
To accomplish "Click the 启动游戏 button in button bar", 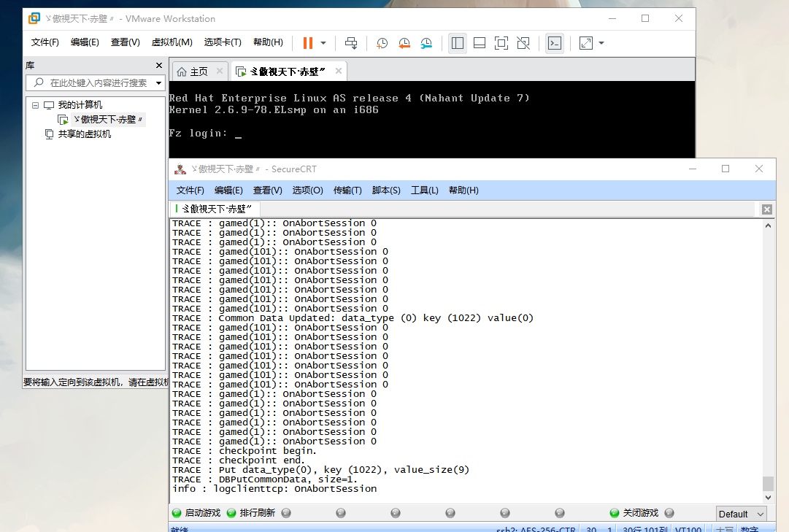I will (x=197, y=513).
